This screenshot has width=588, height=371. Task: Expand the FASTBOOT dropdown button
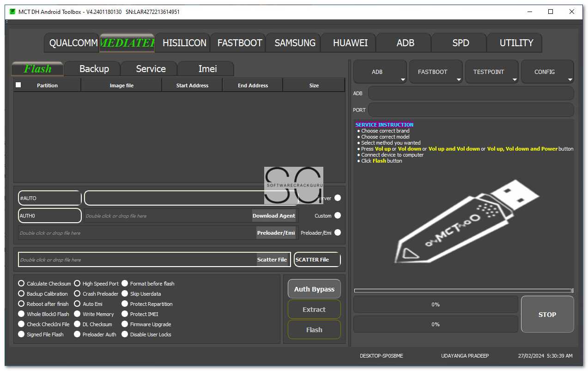pos(436,72)
